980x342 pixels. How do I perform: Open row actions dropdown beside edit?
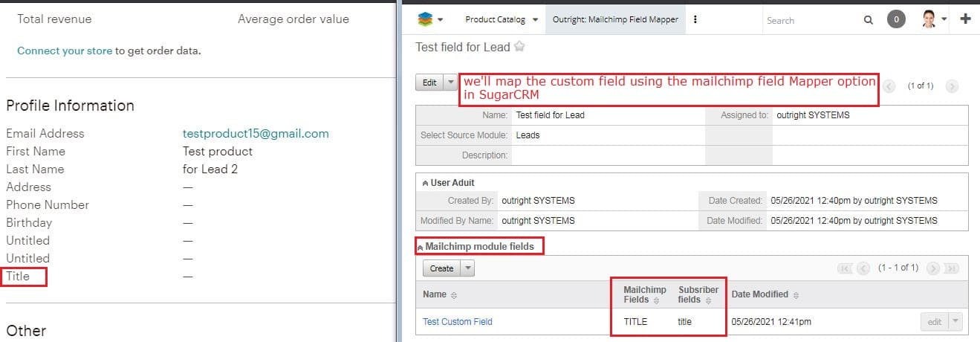click(955, 322)
